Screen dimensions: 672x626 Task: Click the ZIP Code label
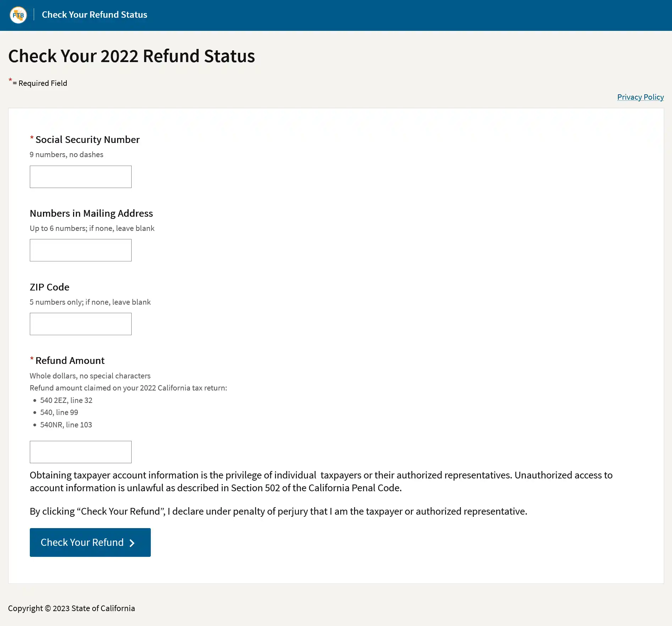point(50,287)
